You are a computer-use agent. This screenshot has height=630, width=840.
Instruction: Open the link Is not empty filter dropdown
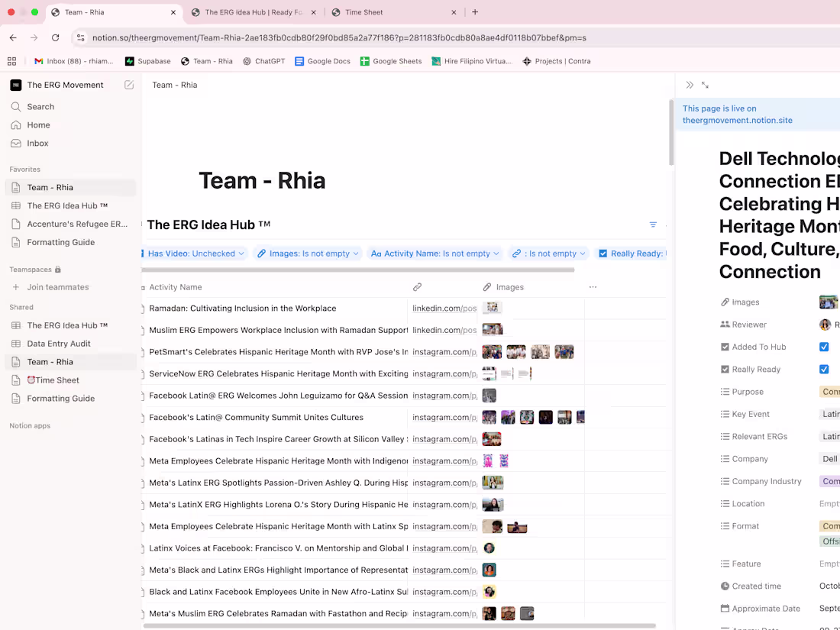click(548, 254)
